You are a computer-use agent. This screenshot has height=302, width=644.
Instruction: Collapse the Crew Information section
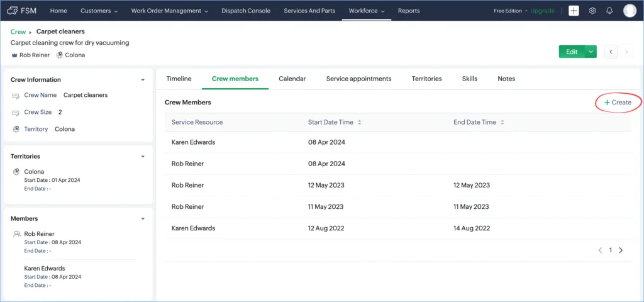pyautogui.click(x=143, y=80)
